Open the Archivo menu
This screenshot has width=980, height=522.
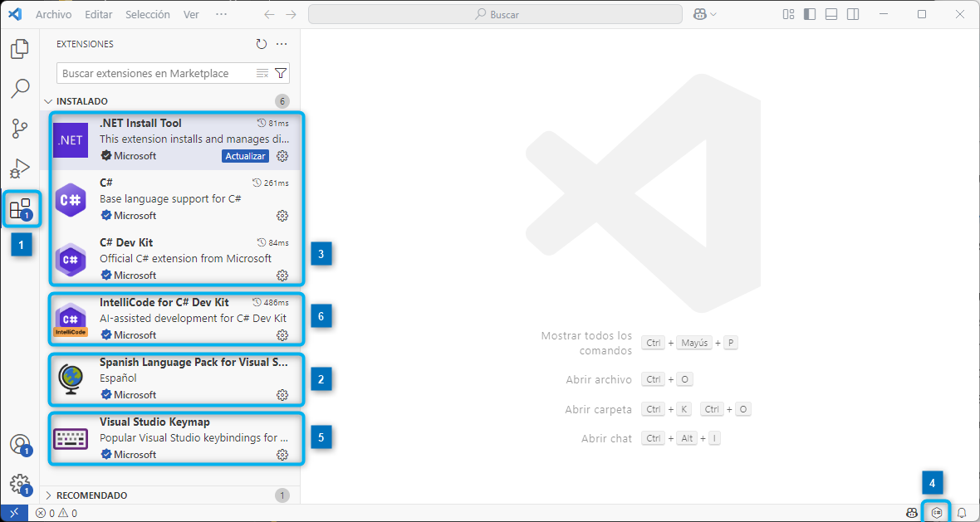click(53, 14)
